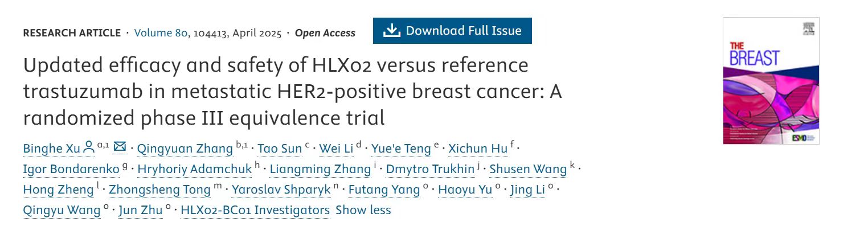Click author Jun Zhu
Screen dimensions: 868x226
click(x=140, y=210)
